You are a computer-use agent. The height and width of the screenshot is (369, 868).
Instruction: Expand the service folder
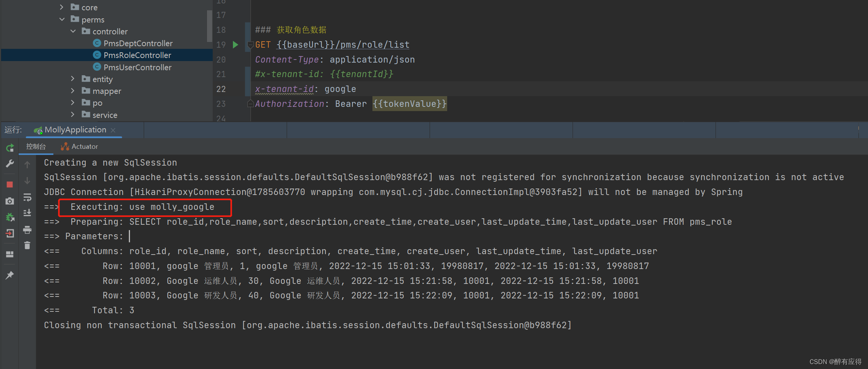coord(72,114)
